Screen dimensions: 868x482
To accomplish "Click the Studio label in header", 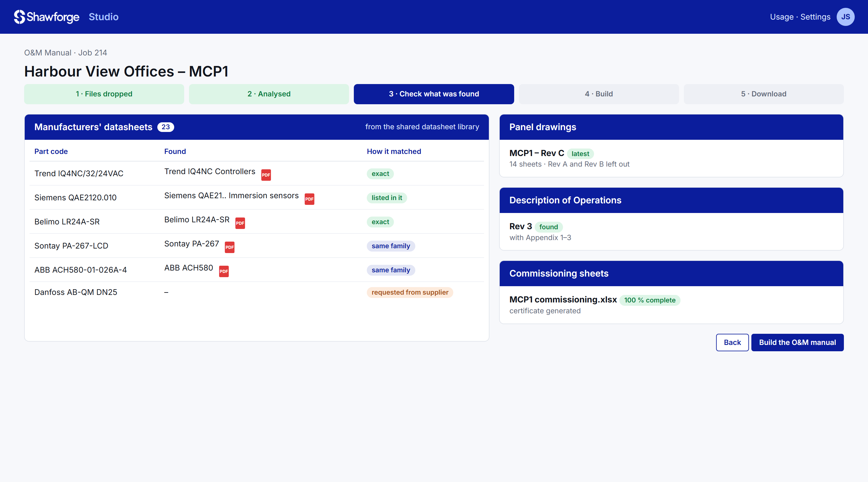I will [103, 17].
